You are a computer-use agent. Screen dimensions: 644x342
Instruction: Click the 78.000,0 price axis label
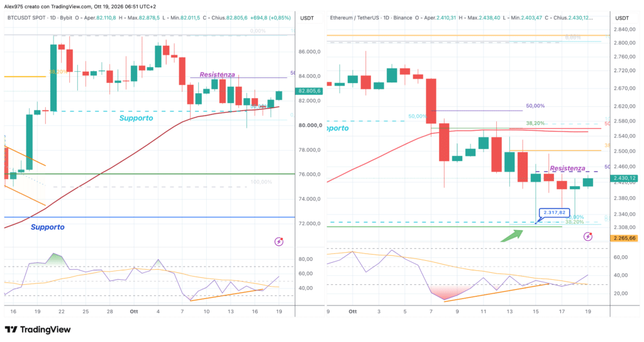click(309, 150)
